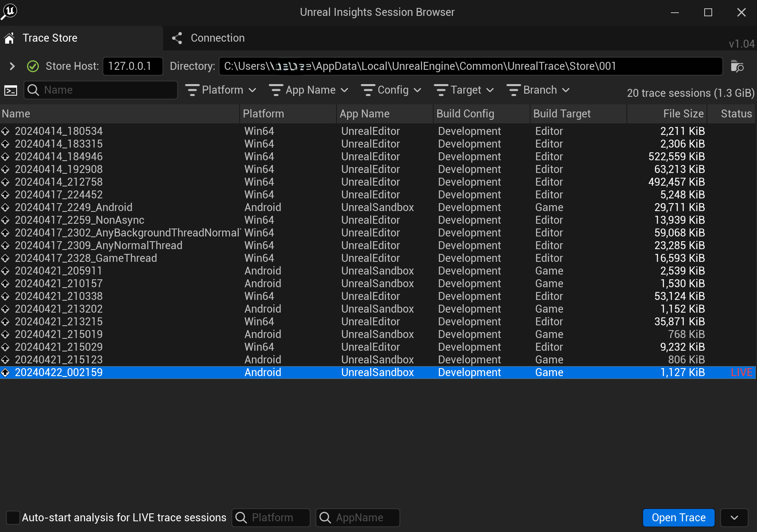This screenshot has width=757, height=532.
Task: Click the Store Host address field
Action: pyautogui.click(x=133, y=66)
